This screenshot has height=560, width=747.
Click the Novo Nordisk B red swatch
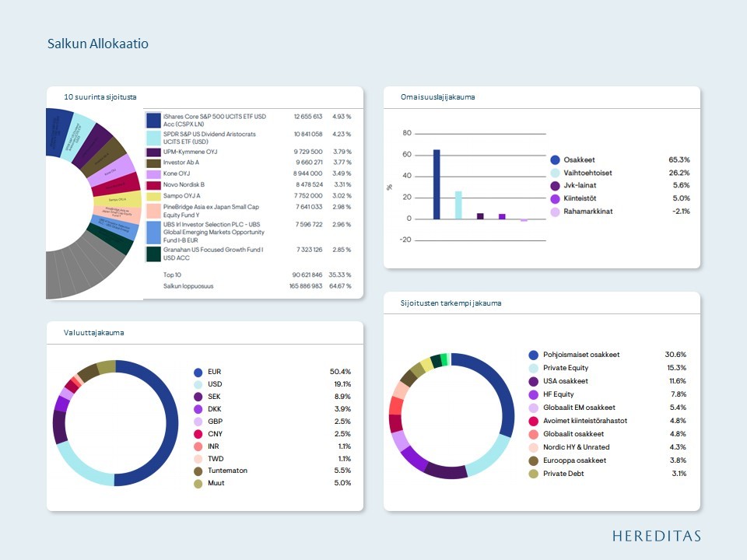pos(153,185)
